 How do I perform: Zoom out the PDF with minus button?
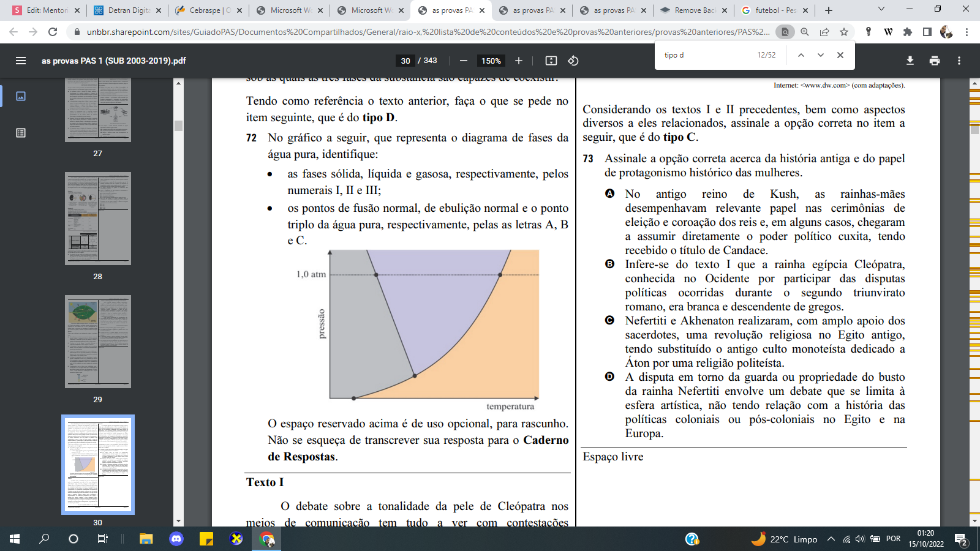[x=464, y=61]
